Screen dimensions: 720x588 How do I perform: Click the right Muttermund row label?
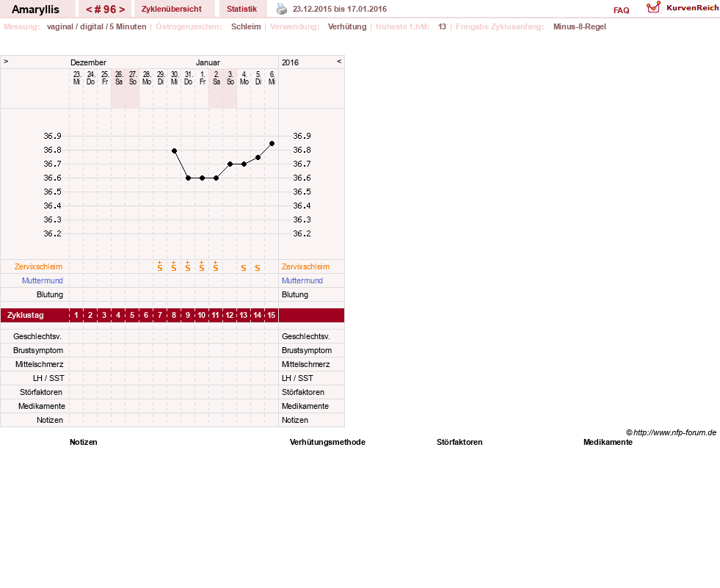click(x=302, y=280)
